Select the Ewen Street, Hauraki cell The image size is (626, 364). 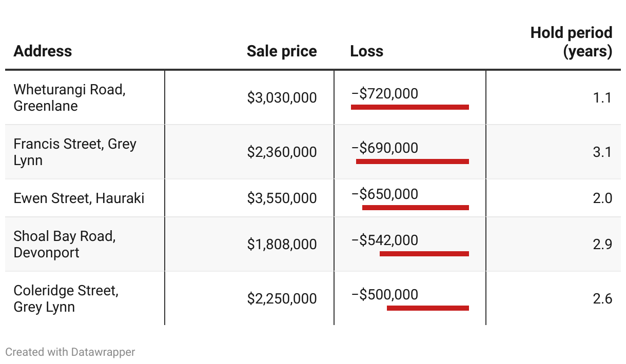79,198
